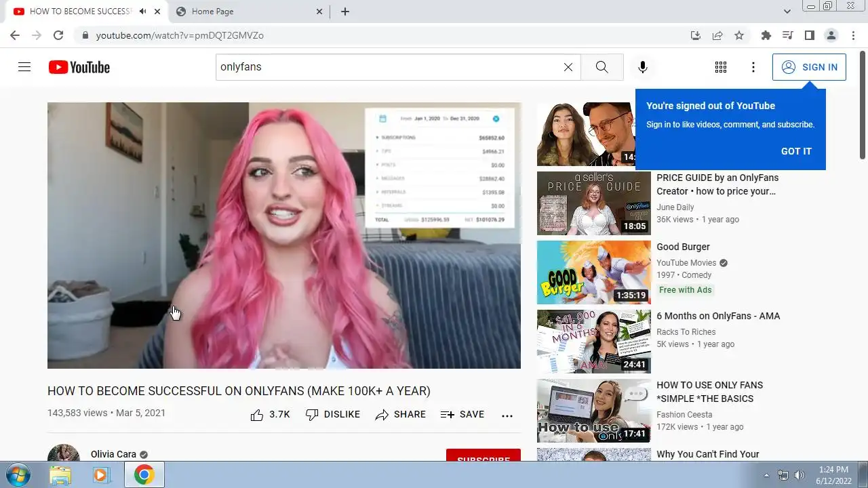The height and width of the screenshot is (488, 868).
Task: Open Good Burger movie thumbnail
Action: coord(594,272)
